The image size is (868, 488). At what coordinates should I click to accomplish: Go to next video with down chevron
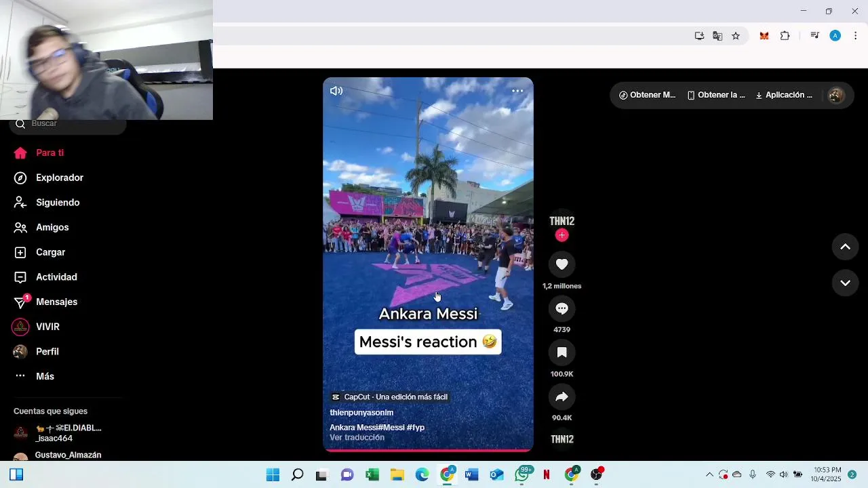(x=845, y=283)
